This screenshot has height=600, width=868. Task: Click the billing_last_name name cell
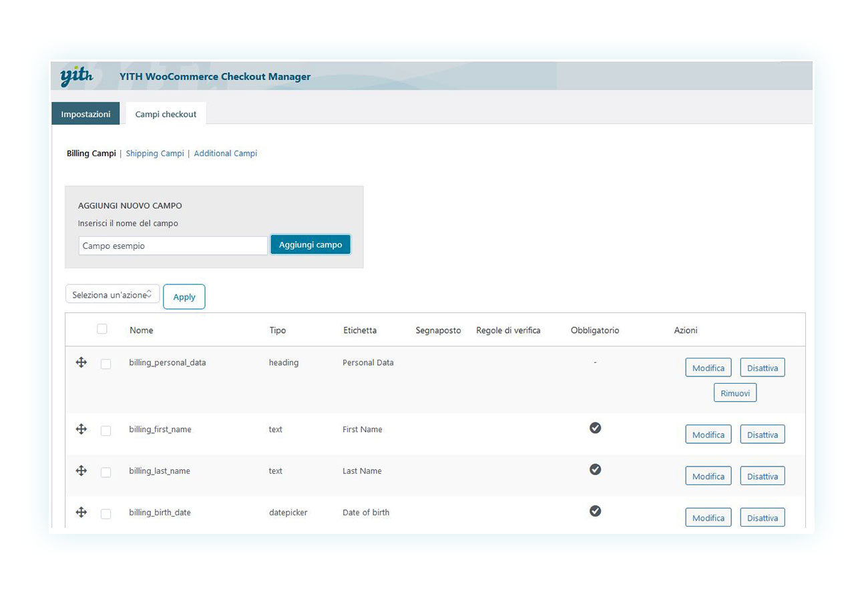pyautogui.click(x=160, y=471)
